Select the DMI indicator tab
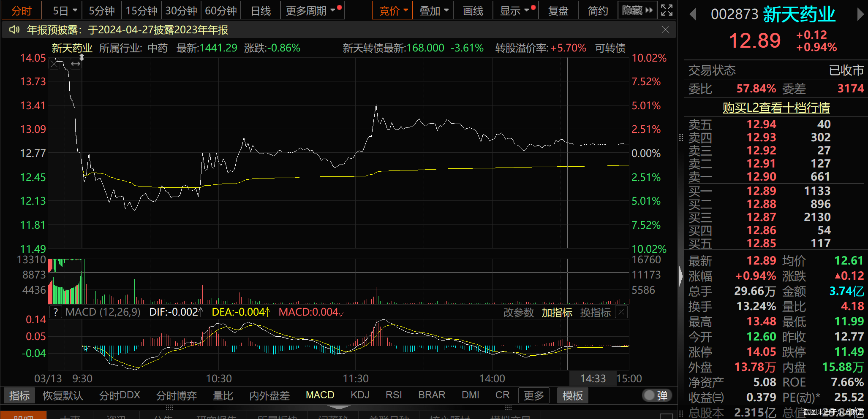Screen dimensions: 868x419 471,395
